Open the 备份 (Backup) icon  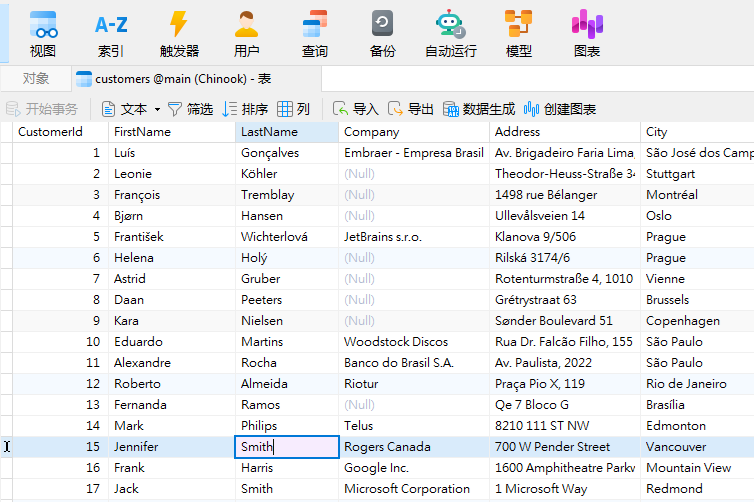tap(382, 34)
